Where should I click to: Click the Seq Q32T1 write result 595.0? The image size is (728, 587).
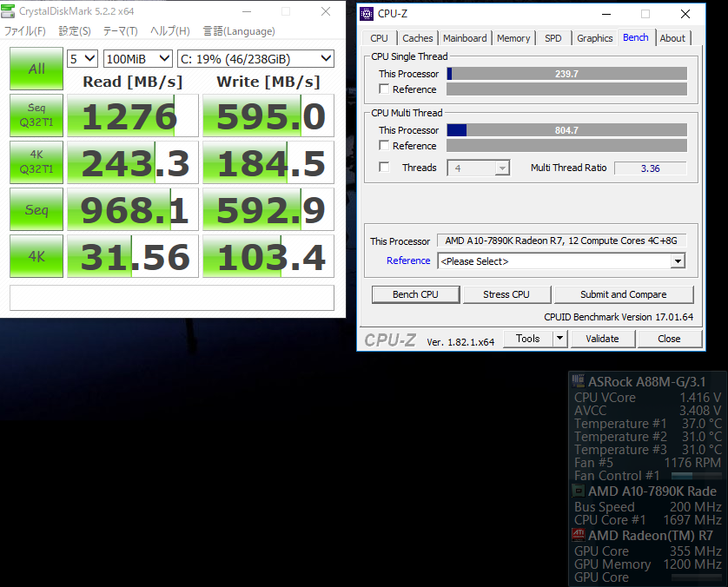coord(268,115)
